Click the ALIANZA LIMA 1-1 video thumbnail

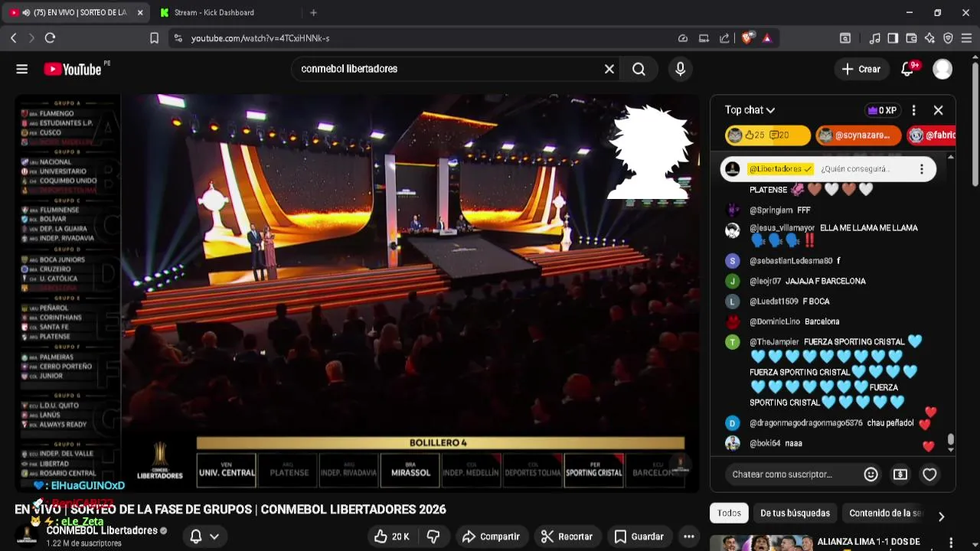[761, 543]
